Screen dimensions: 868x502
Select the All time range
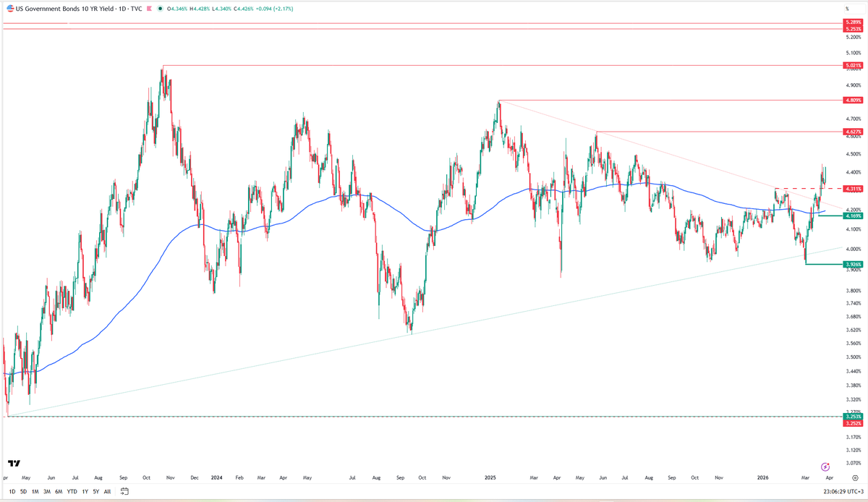click(x=108, y=491)
